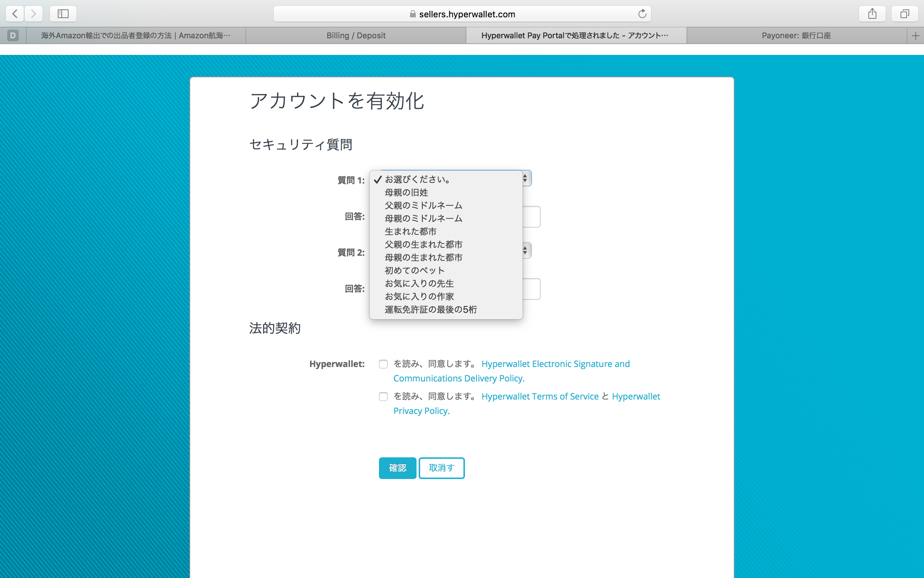
Task: Click the pinned D tab
Action: (x=13, y=35)
